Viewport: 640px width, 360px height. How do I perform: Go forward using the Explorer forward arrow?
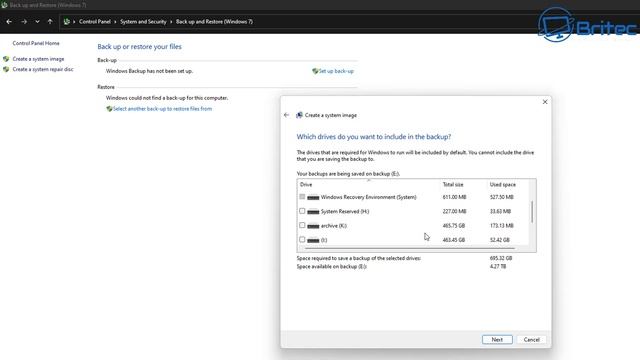click(x=24, y=22)
